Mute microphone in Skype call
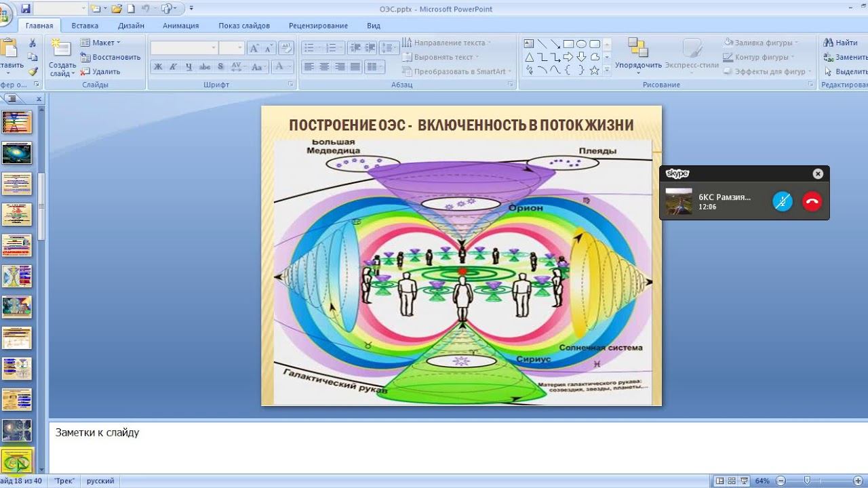The height and width of the screenshot is (488, 868). (783, 201)
